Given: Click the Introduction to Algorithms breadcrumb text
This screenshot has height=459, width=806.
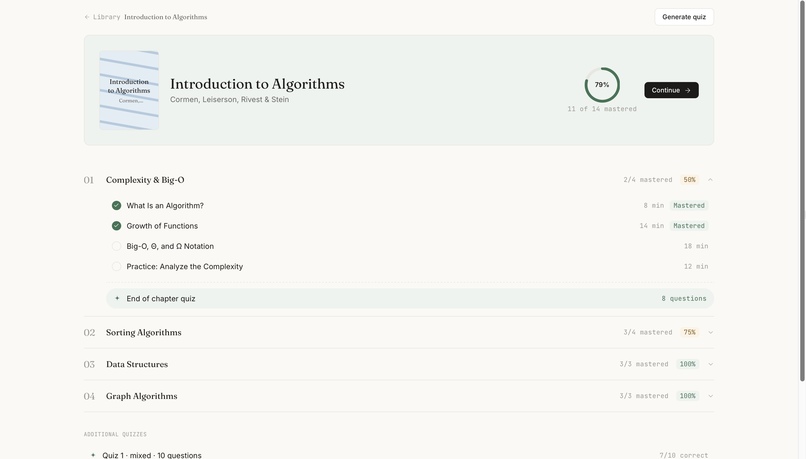Looking at the screenshot, I should click(x=166, y=17).
